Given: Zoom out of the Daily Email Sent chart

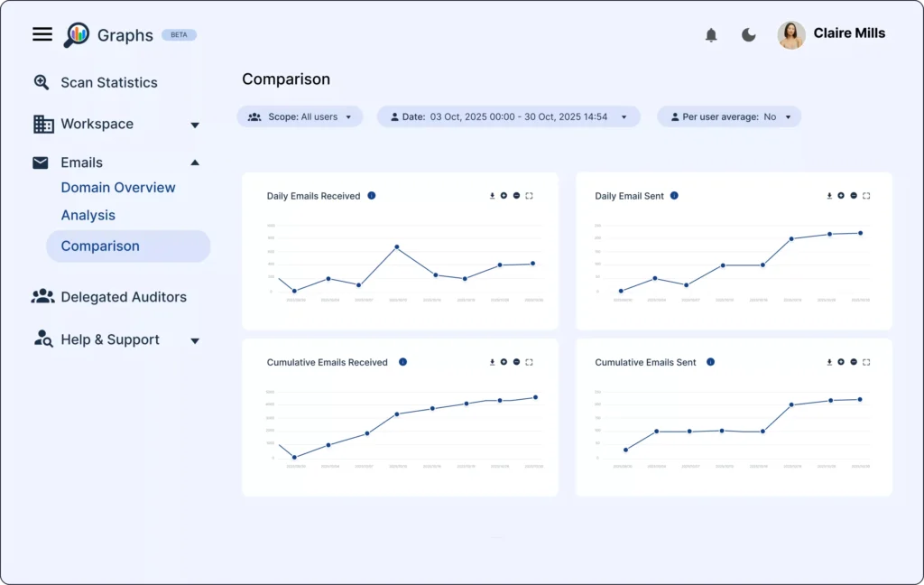Looking at the screenshot, I should pos(853,196).
